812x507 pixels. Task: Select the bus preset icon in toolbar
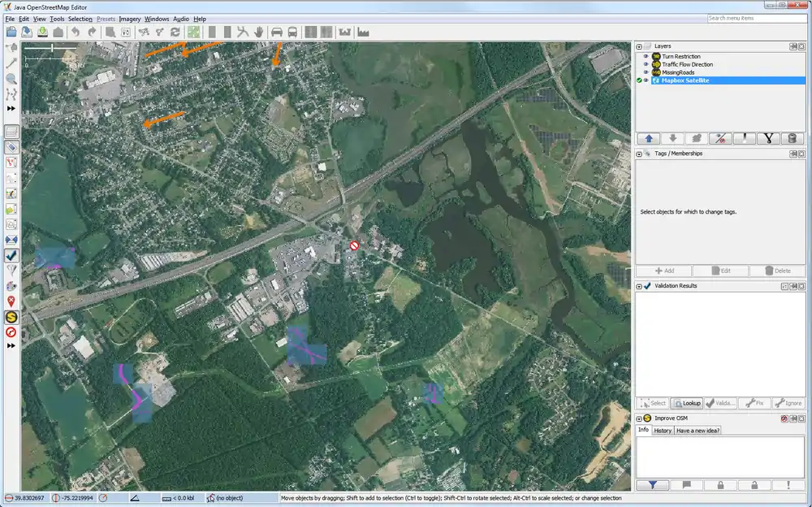pyautogui.click(x=292, y=32)
